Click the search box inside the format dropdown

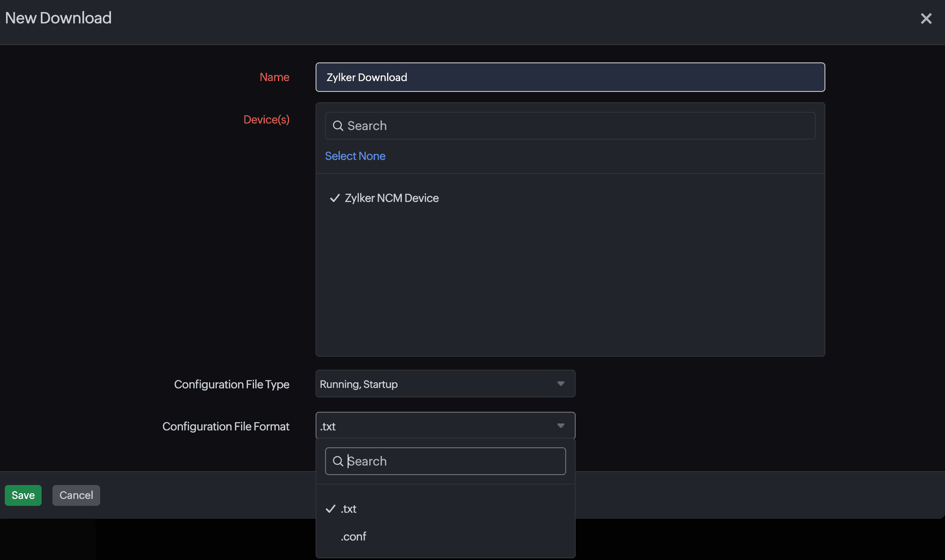(x=445, y=461)
